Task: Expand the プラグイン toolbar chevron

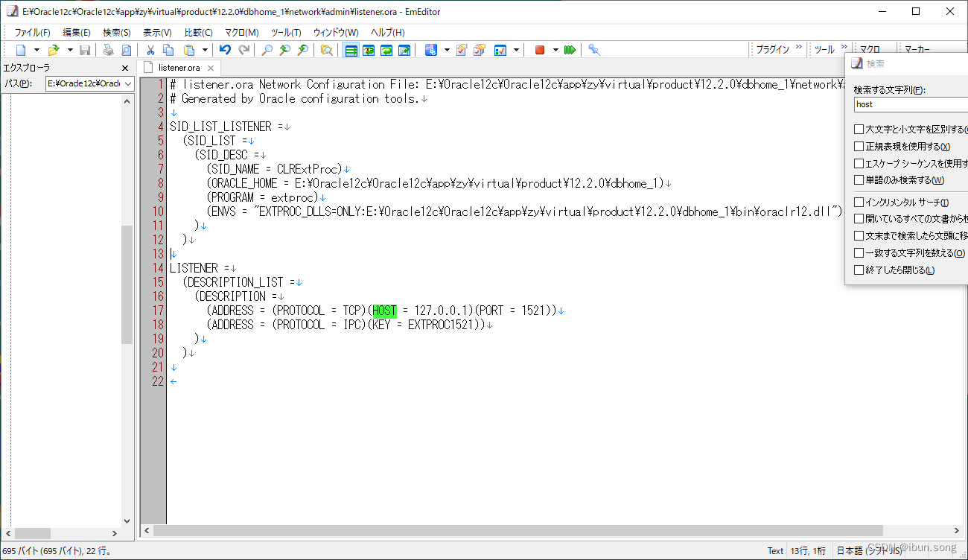Action: pos(799,48)
